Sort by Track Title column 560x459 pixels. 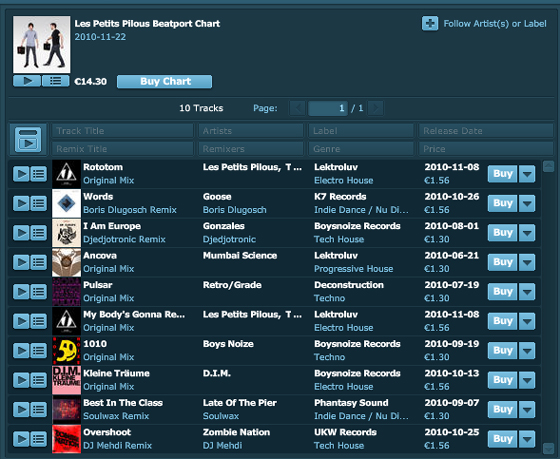click(x=122, y=131)
